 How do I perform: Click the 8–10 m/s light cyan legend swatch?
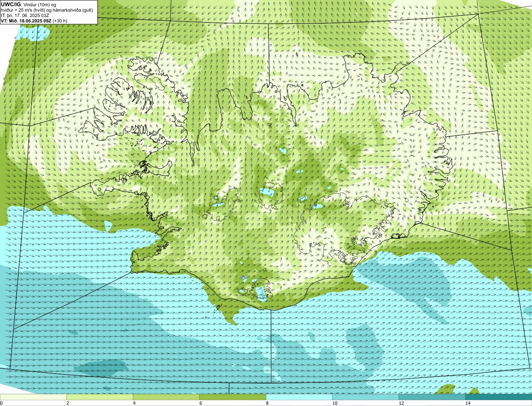tap(299, 397)
